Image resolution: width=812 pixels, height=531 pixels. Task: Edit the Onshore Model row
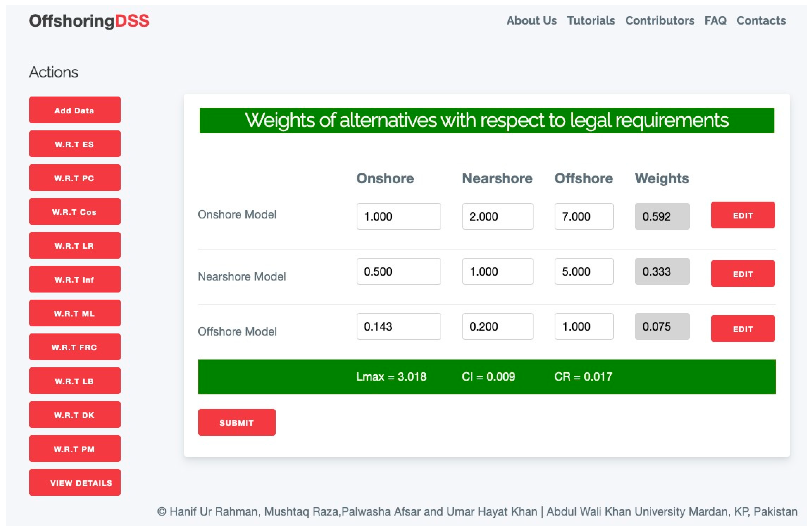[742, 215]
